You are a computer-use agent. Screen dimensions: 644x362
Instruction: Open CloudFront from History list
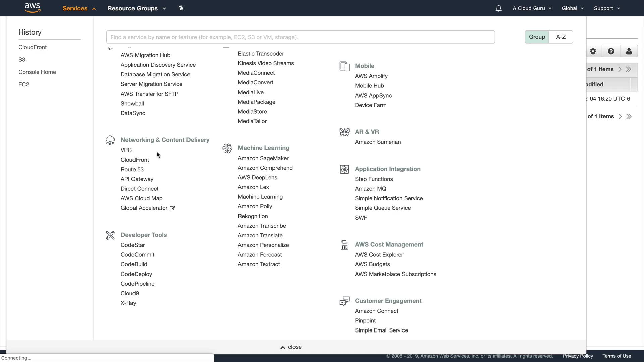point(33,47)
